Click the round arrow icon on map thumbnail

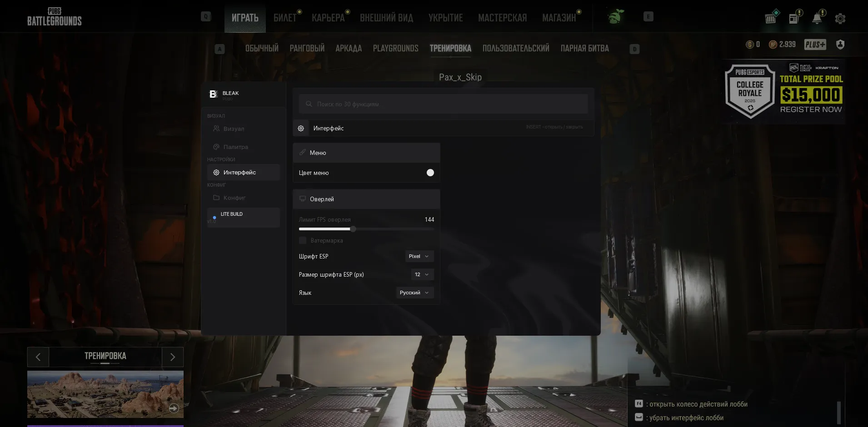(x=174, y=408)
